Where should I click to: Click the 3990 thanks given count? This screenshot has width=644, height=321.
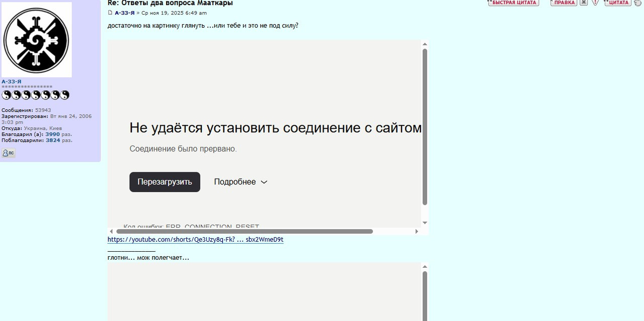(x=52, y=135)
